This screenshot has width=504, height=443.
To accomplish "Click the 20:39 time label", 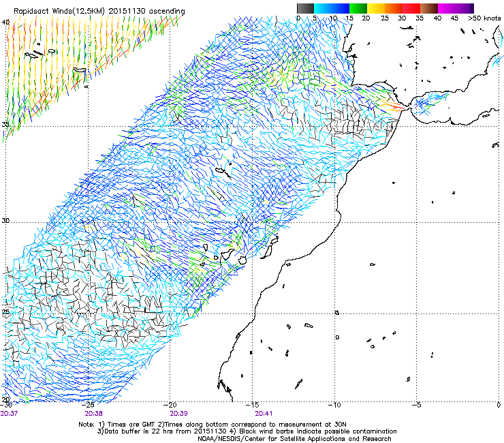I will (178, 414).
